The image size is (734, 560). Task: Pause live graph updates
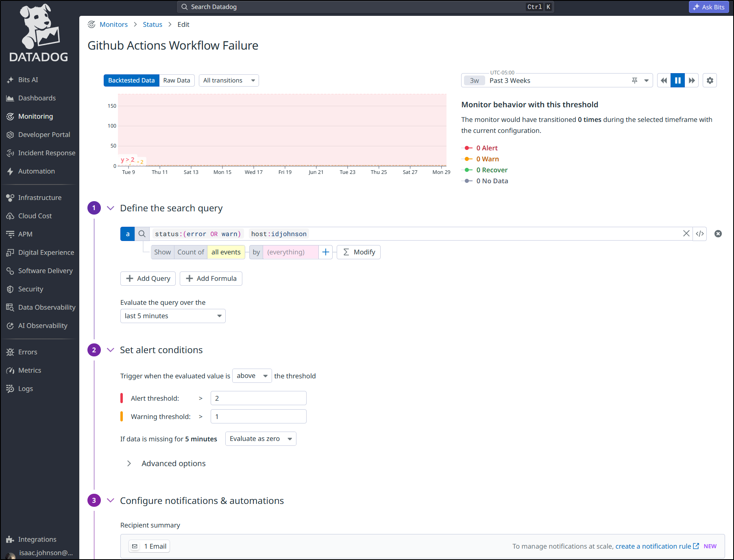677,80
